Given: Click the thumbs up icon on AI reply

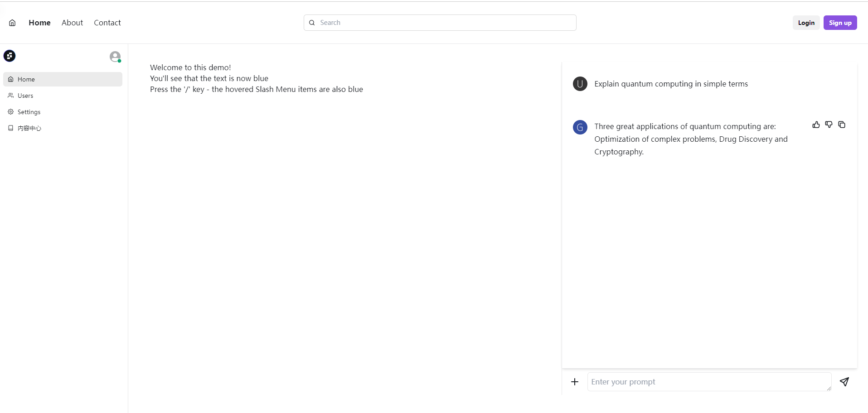Looking at the screenshot, I should pos(816,125).
